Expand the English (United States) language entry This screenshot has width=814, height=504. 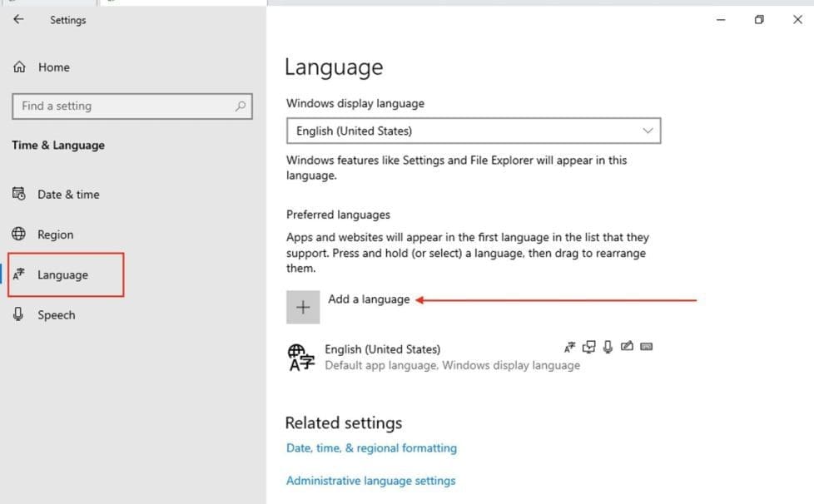tap(416, 356)
